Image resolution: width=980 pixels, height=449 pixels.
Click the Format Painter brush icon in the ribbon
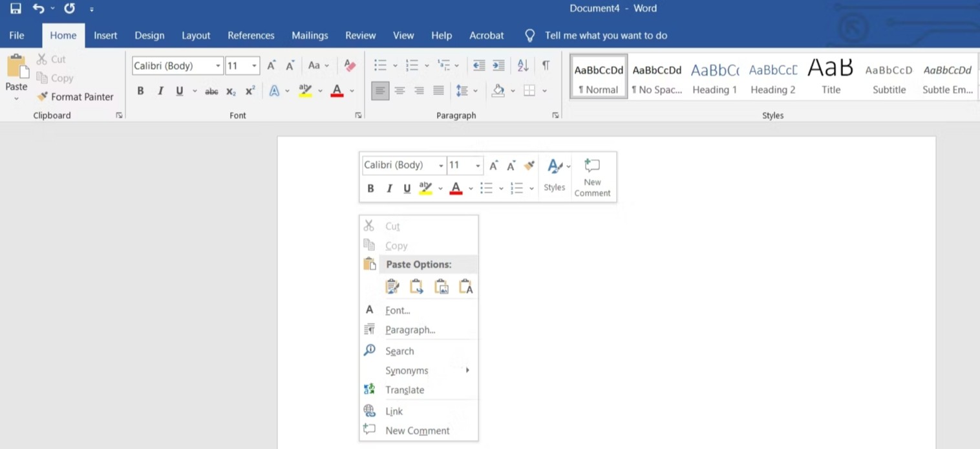(x=43, y=96)
